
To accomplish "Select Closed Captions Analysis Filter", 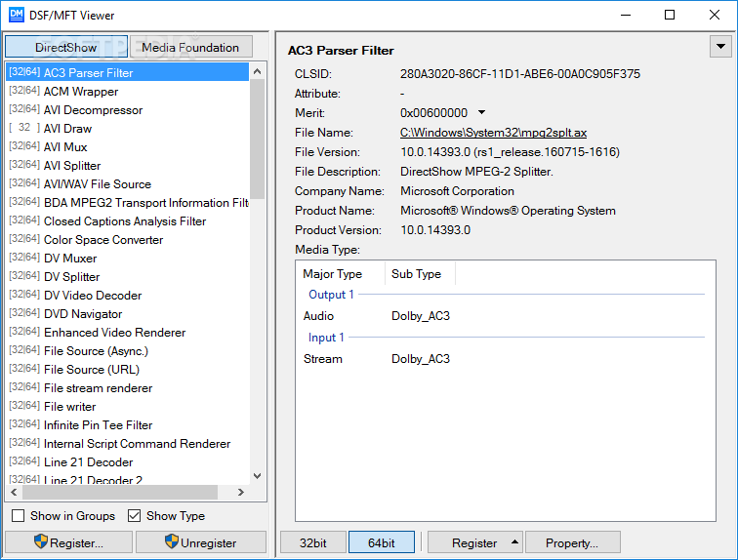I will point(127,221).
